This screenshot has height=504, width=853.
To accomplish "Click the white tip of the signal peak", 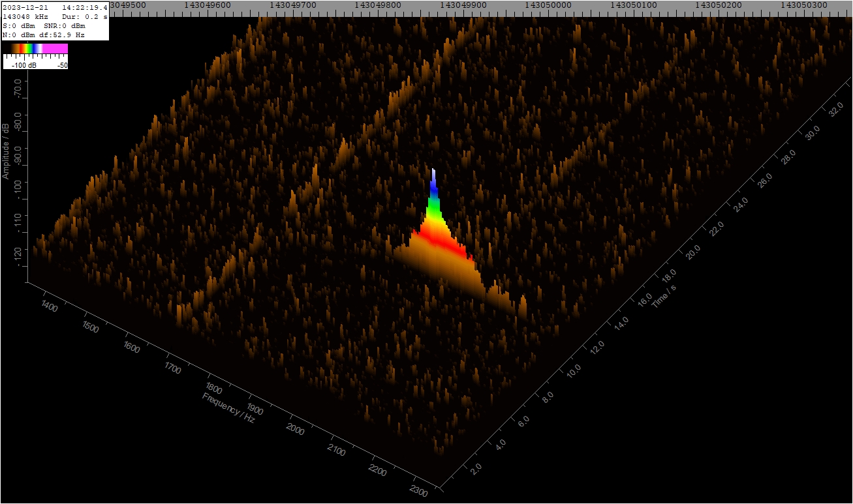I will pyautogui.click(x=433, y=174).
